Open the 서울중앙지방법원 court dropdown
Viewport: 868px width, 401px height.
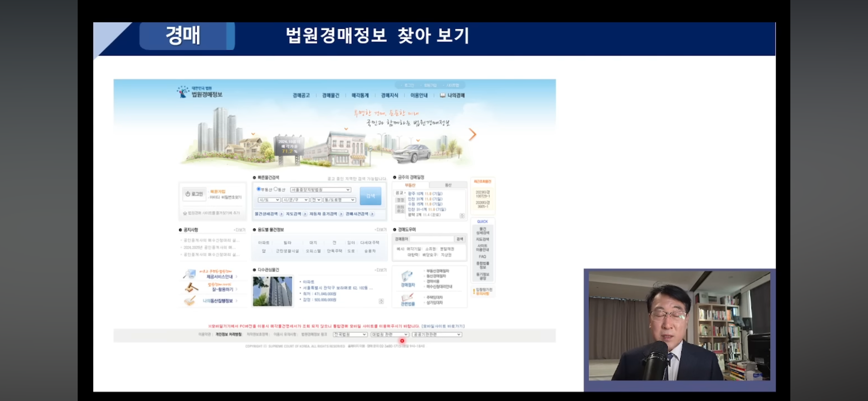(320, 190)
